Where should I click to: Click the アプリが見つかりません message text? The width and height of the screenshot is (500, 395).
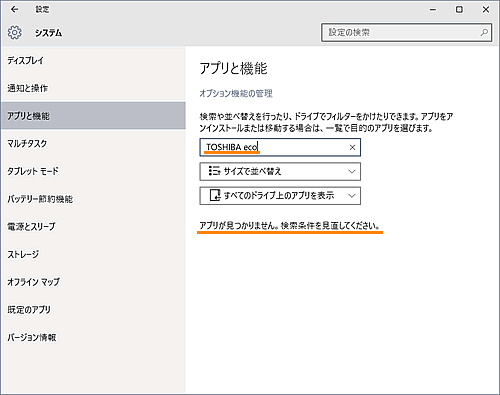(289, 226)
